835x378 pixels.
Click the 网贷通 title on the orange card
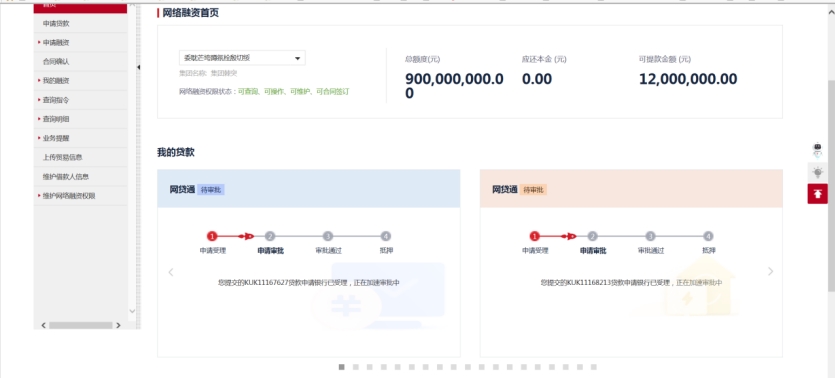pos(505,190)
